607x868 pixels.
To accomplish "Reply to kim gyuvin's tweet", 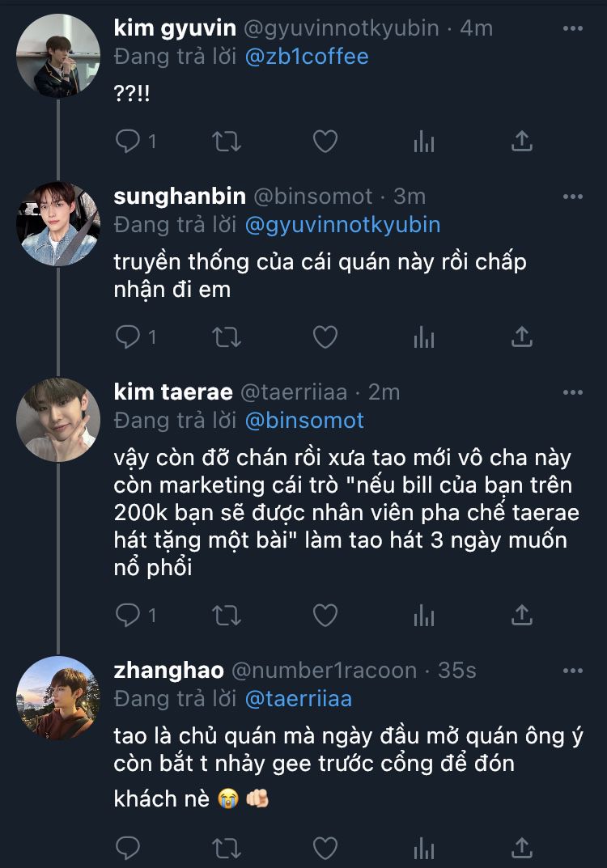I will pos(128,142).
